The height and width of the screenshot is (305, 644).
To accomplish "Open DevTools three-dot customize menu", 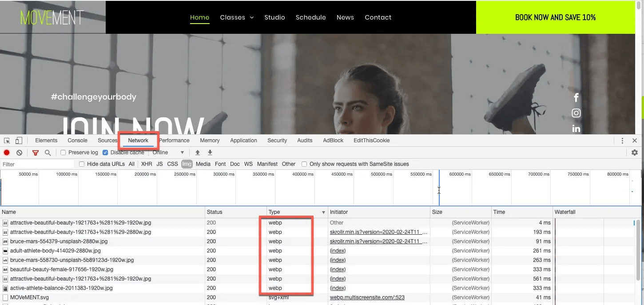I will click(622, 140).
